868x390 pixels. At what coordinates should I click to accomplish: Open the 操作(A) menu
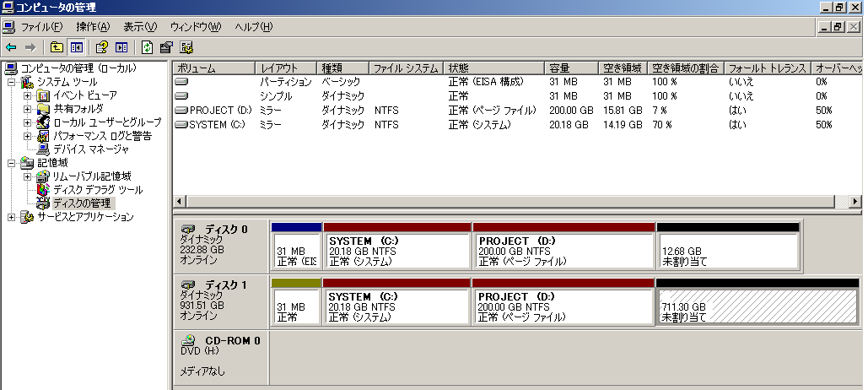point(93,27)
